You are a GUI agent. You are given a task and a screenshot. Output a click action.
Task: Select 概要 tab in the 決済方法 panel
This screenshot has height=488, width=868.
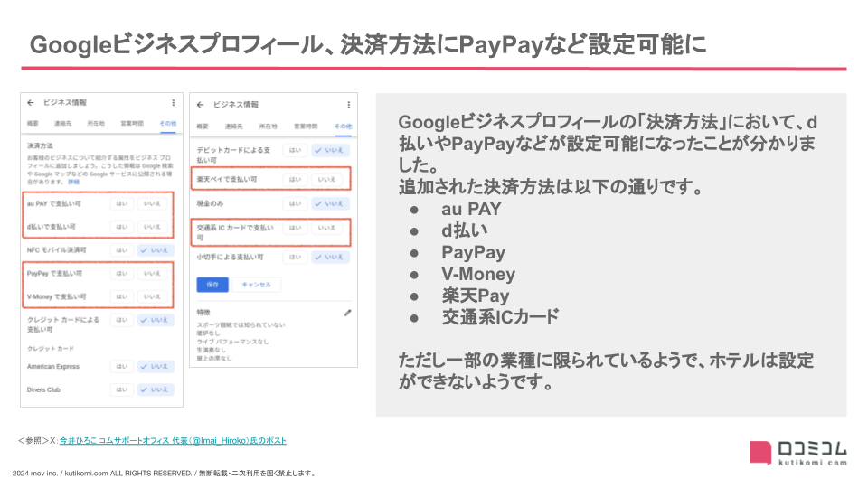tap(33, 124)
